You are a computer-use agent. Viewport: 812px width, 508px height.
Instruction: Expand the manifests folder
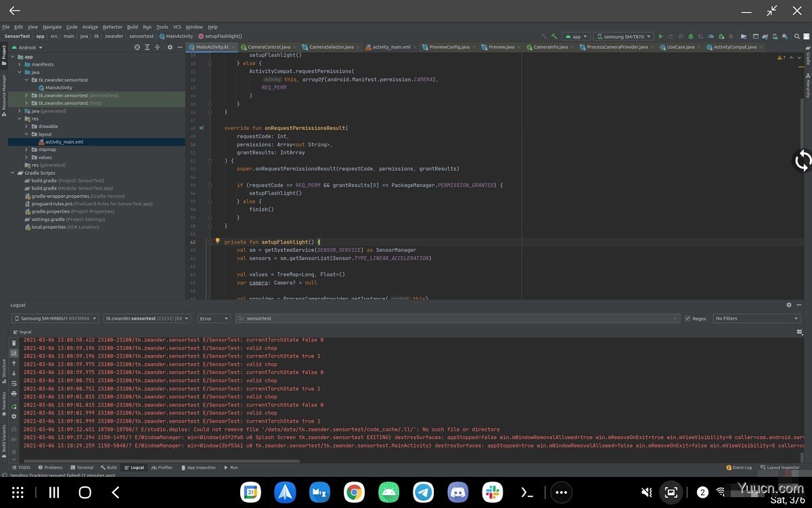point(20,64)
